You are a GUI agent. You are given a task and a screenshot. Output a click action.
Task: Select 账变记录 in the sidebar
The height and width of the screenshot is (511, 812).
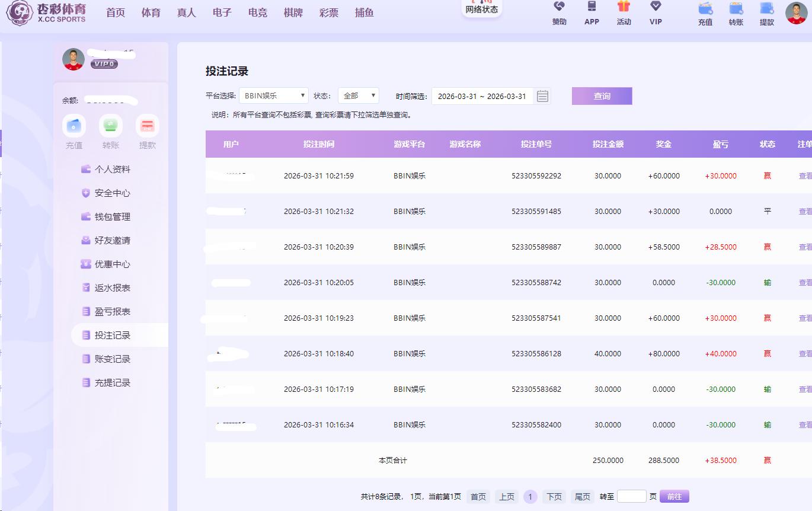click(112, 359)
